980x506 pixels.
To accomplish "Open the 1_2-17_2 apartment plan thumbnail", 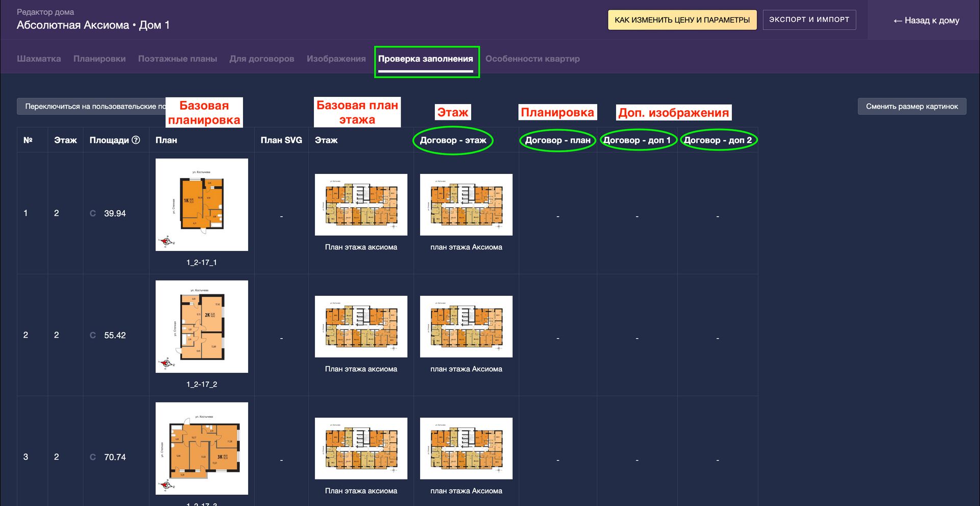I will pyautogui.click(x=202, y=326).
